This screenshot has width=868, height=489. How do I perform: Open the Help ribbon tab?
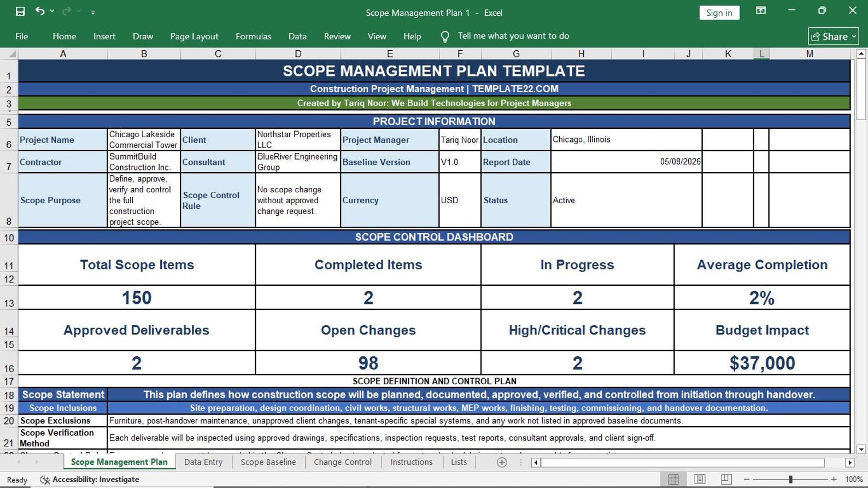point(412,36)
